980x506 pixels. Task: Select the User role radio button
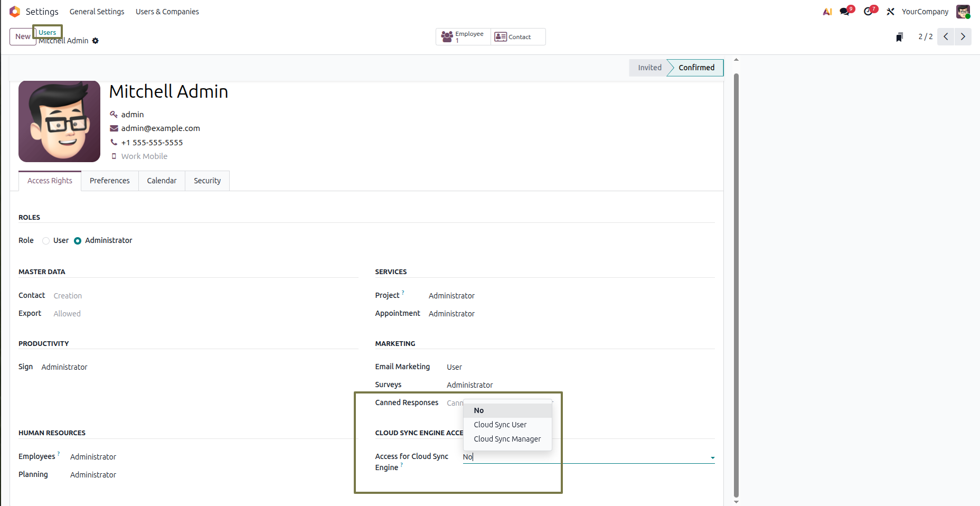coord(46,241)
